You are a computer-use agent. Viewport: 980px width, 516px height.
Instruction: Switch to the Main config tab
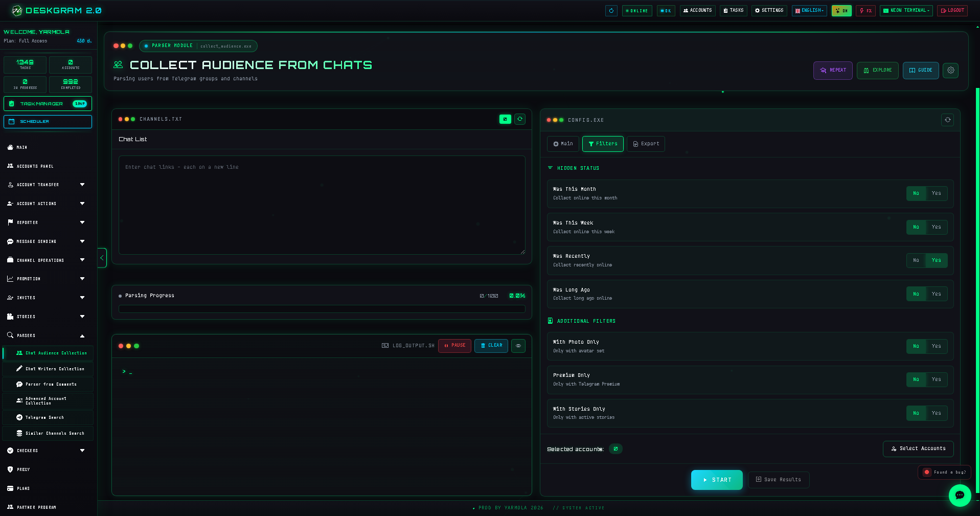563,144
